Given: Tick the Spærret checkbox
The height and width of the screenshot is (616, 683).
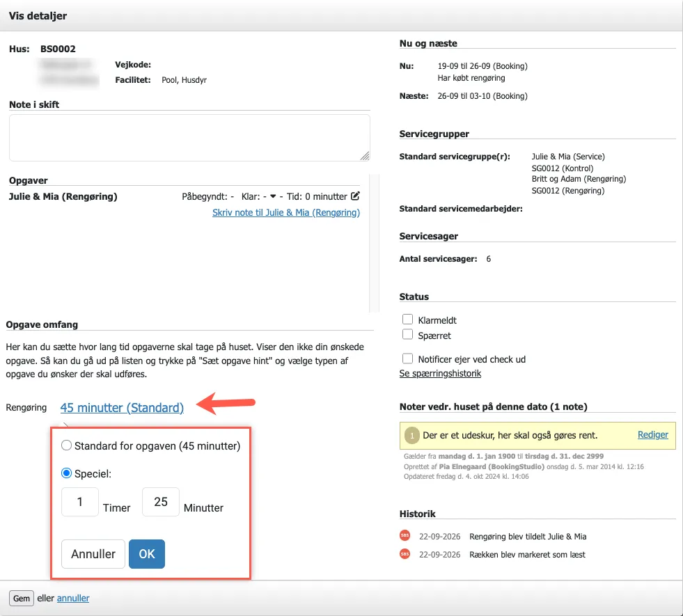Looking at the screenshot, I should pos(407,334).
